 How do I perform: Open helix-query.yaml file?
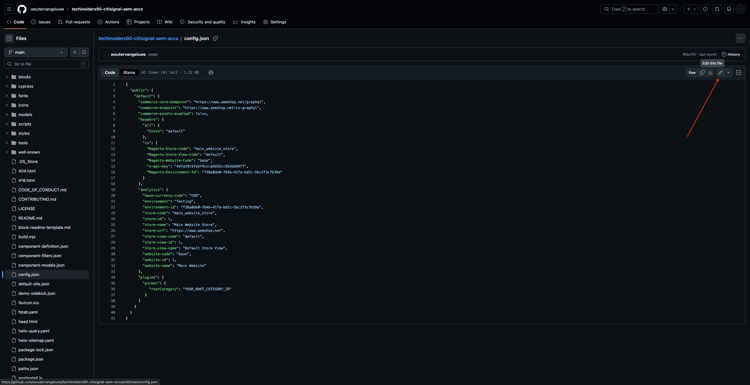(x=33, y=331)
